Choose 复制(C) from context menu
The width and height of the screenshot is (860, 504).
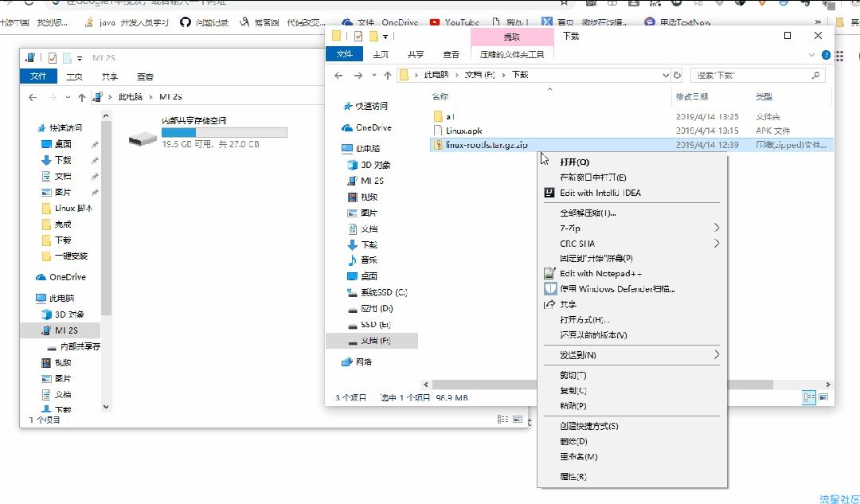(631, 390)
